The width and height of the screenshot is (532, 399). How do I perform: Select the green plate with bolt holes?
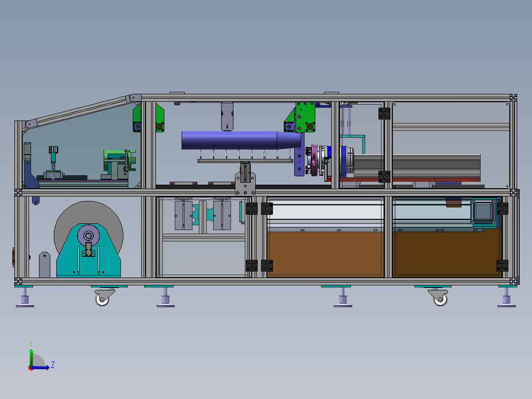(x=305, y=117)
